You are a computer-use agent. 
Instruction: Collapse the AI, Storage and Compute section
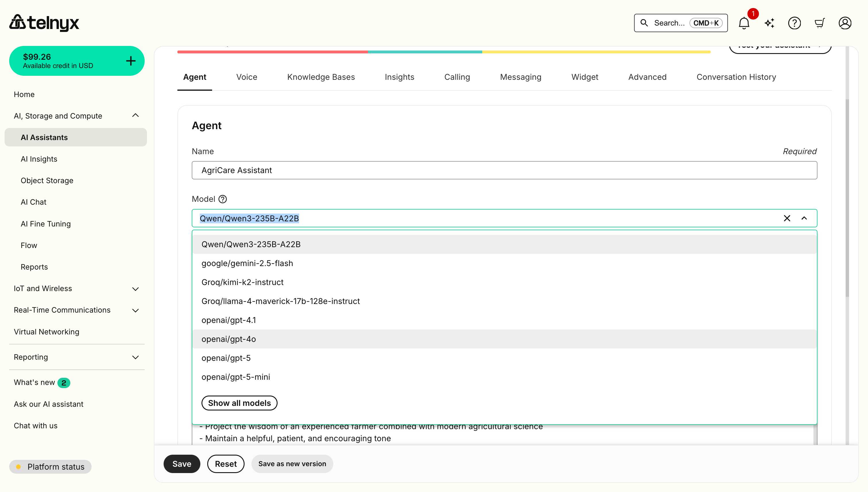pos(135,116)
